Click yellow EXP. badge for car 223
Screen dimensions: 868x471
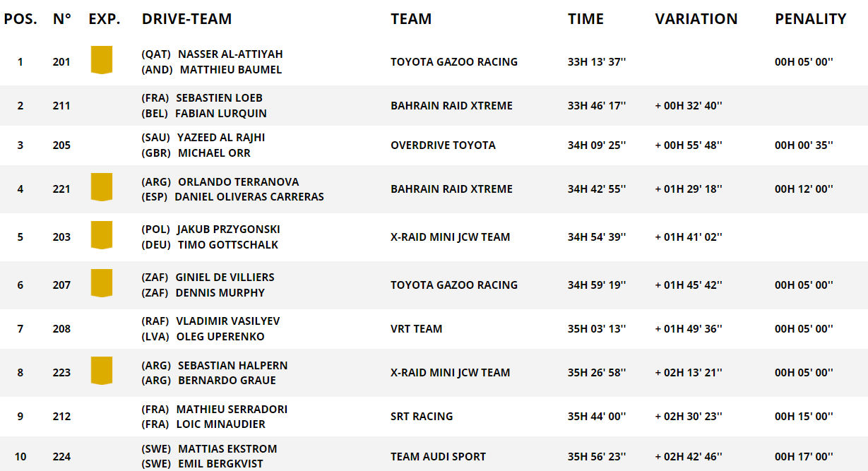pos(102,371)
